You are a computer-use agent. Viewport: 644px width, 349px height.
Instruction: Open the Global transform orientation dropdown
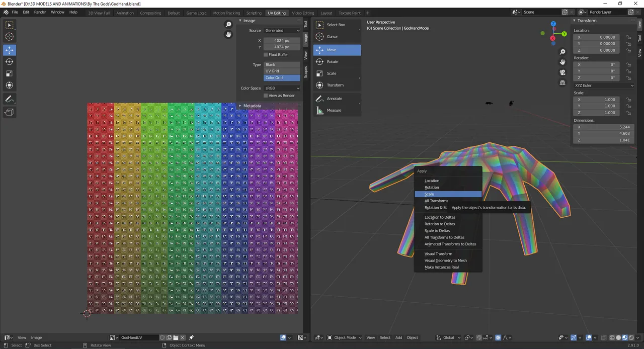pos(449,337)
